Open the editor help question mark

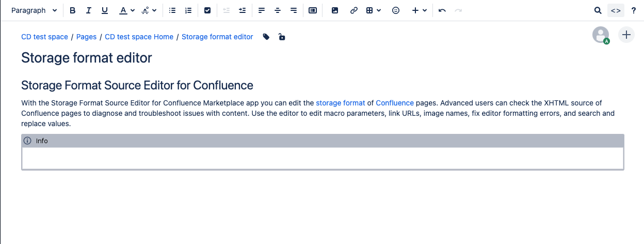pyautogui.click(x=634, y=10)
